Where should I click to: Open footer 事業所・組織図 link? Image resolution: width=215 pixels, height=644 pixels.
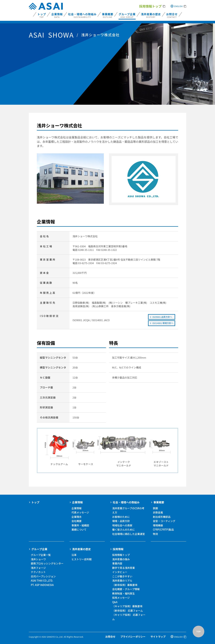80,525
